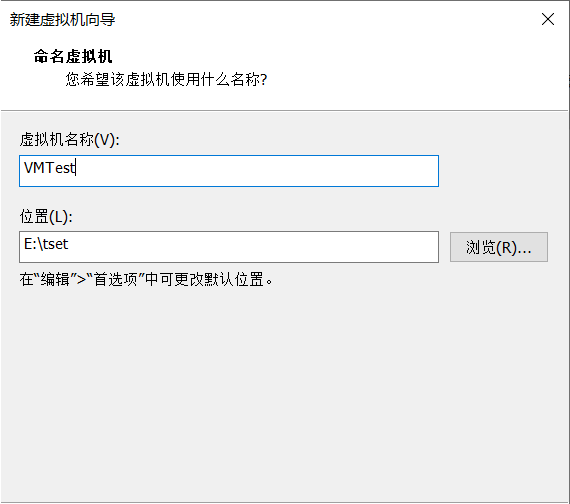570x504 pixels.
Task: Click the 位置(L): label
Action: coord(46,217)
